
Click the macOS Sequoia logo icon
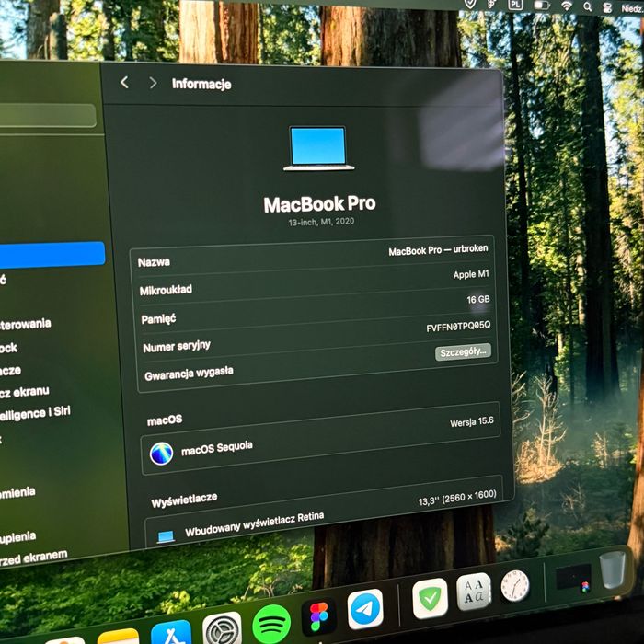point(161,454)
